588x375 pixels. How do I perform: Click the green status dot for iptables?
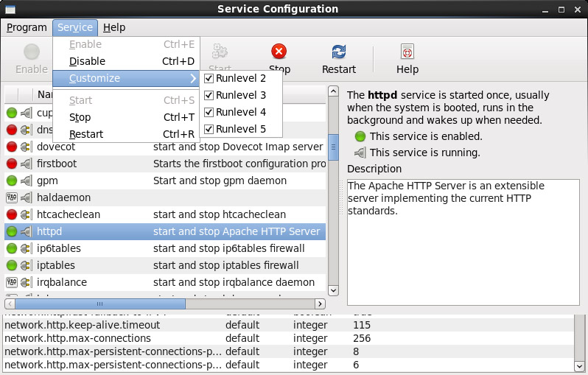[x=12, y=265]
